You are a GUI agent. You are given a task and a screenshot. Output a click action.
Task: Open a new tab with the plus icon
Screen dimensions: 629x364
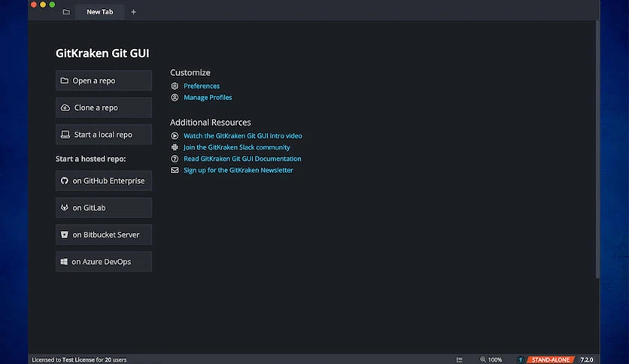134,12
